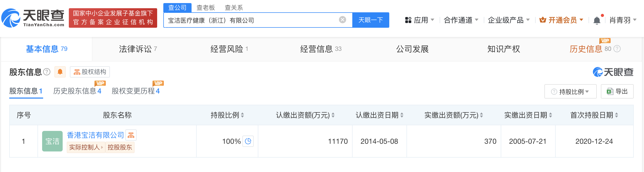
Task: Click the crown icon on 开通会员
Action: [x=543, y=20]
